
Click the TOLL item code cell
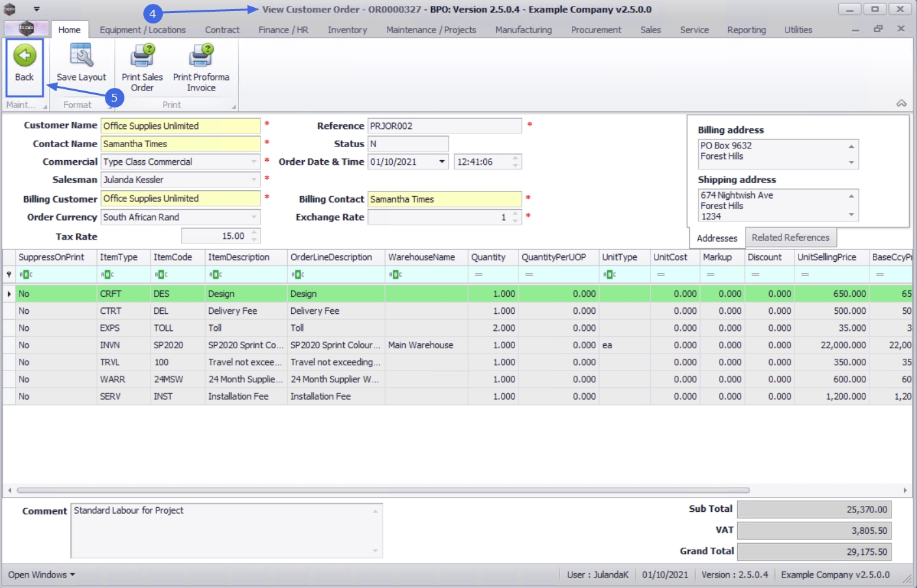178,328
